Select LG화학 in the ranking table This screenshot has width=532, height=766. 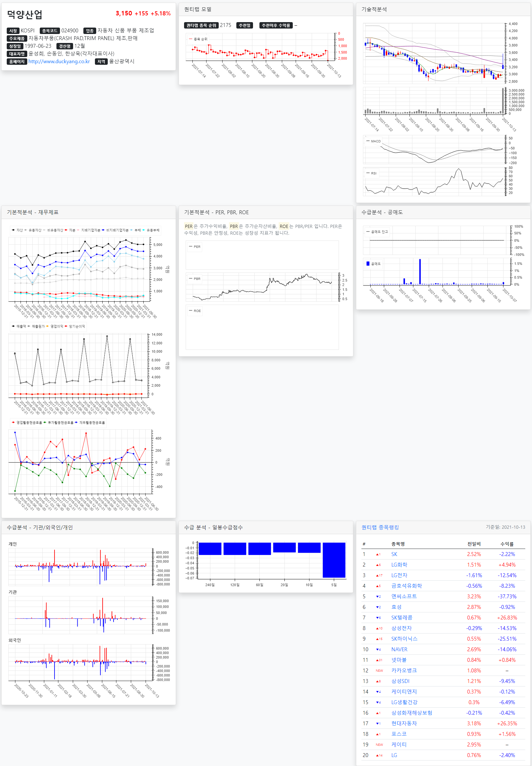click(x=399, y=565)
